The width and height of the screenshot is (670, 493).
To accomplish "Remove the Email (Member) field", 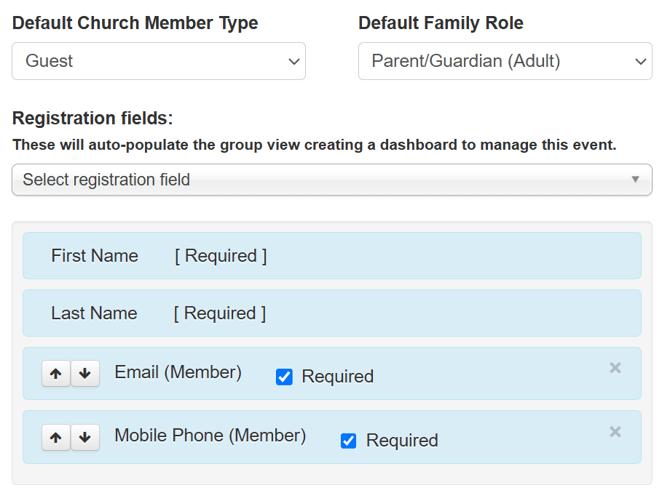I will (x=615, y=367).
